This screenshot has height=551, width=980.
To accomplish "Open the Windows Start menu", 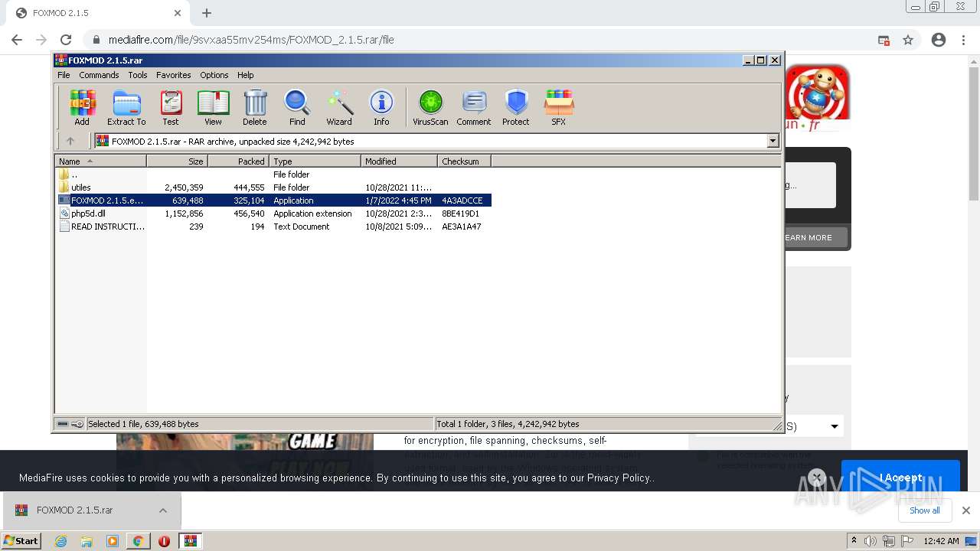I will [21, 540].
